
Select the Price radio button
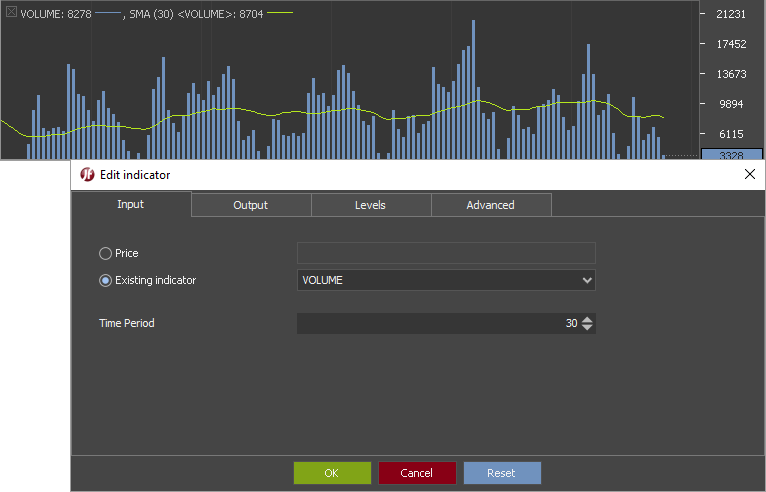click(x=106, y=254)
